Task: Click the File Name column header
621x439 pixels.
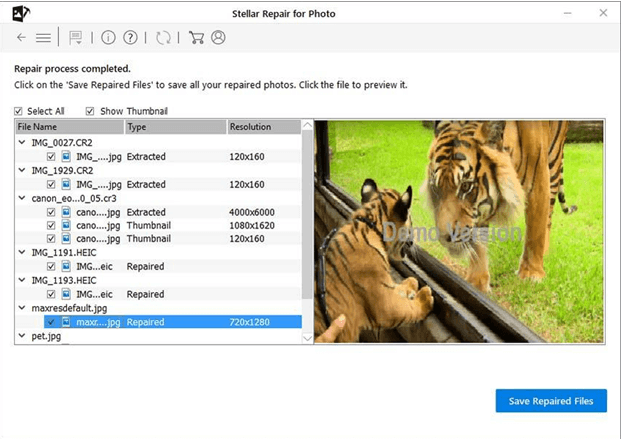Action: point(70,128)
